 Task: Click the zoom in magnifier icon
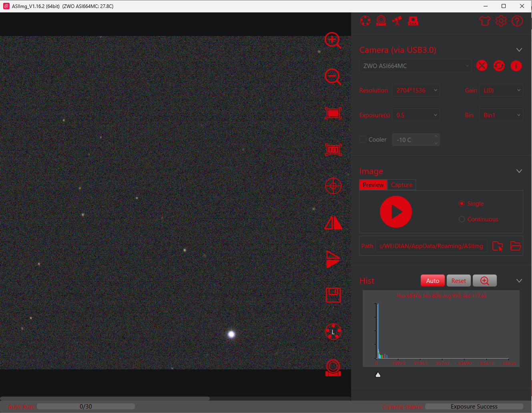click(x=333, y=40)
